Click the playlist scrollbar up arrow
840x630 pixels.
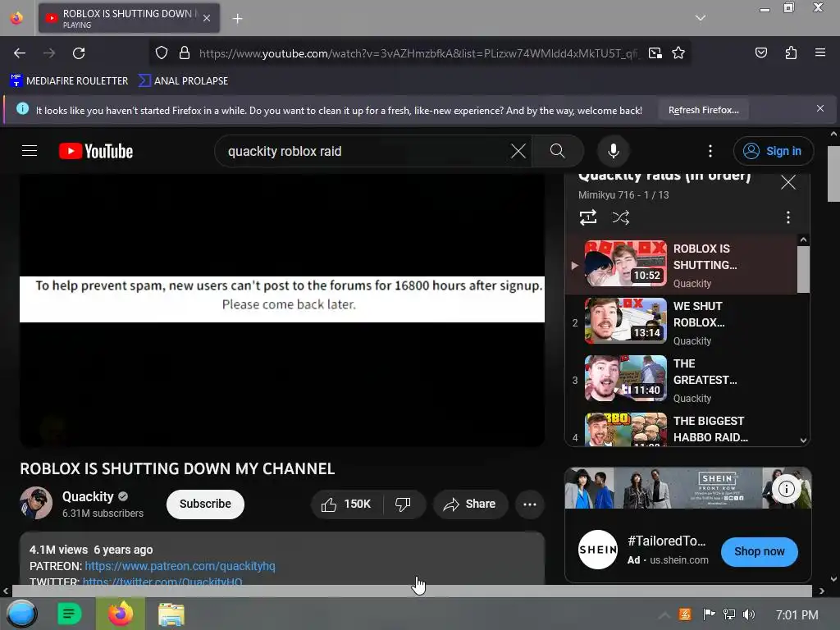pyautogui.click(x=803, y=240)
